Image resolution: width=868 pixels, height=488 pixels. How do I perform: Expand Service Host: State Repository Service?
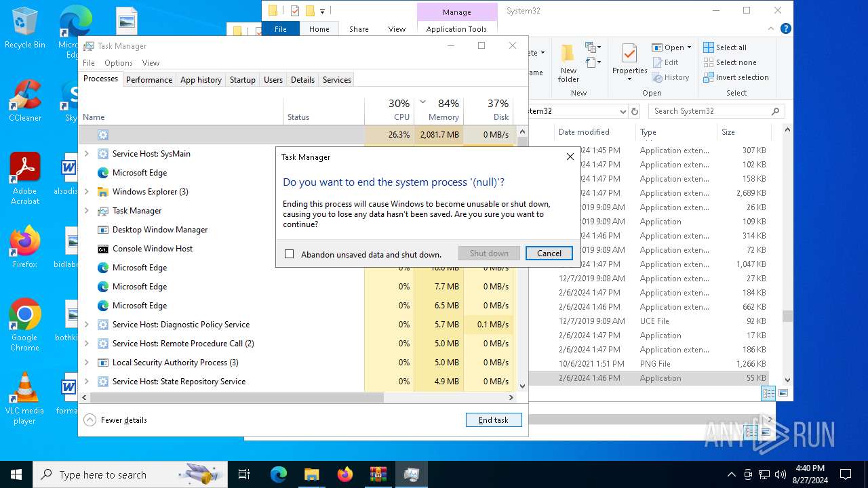[x=86, y=382]
